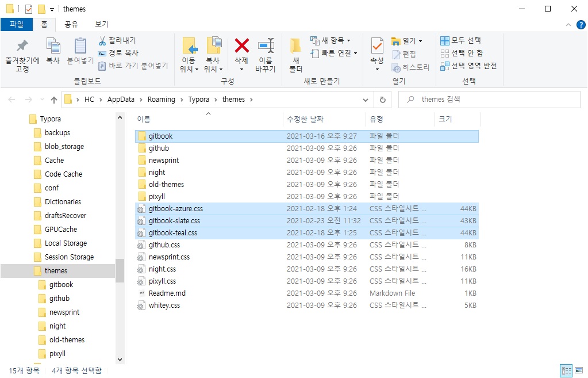Switch to the 공유 share tab
588x378 pixels.
[71, 24]
